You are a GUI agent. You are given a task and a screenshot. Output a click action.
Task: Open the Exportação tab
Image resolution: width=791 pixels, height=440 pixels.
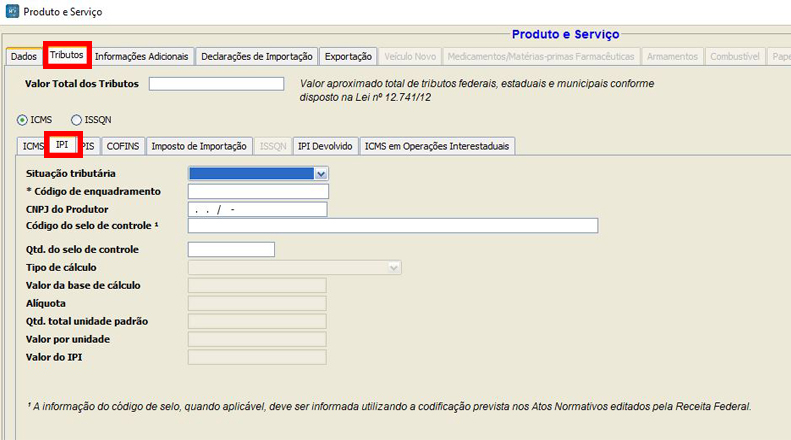348,57
